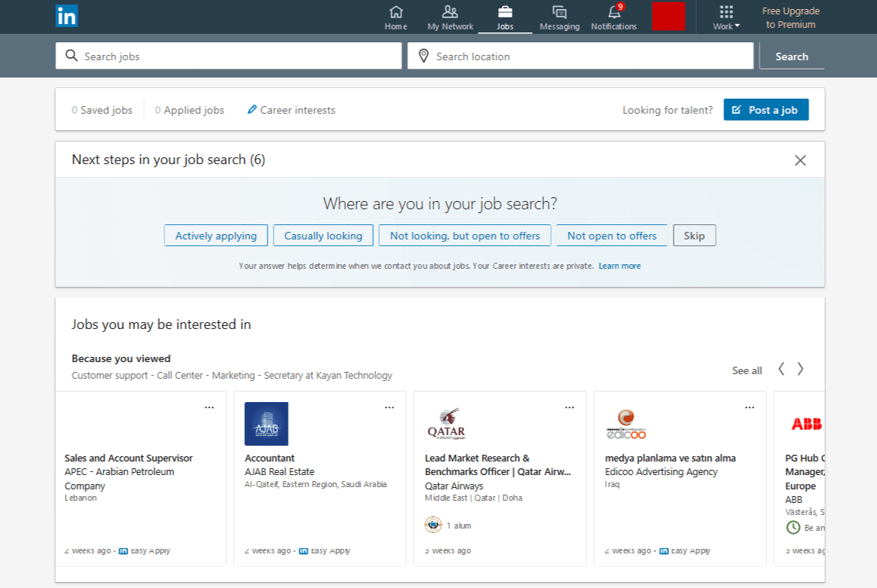The height and width of the screenshot is (588, 877).
Task: Click AJAB Real Estate company name
Action: [x=280, y=472]
